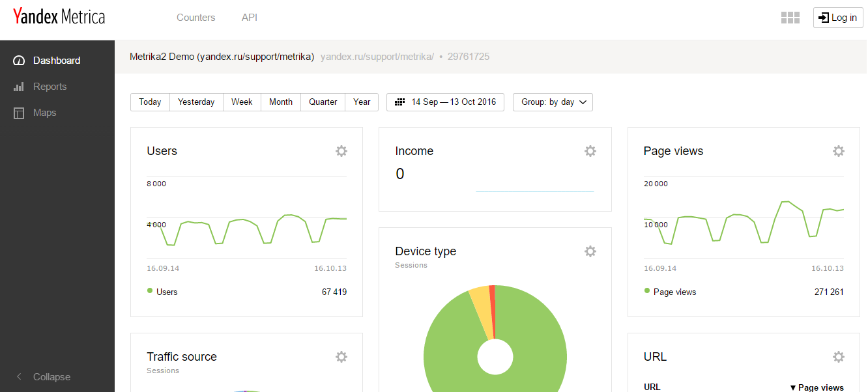Open the Counters top menu
Image resolution: width=868 pixels, height=392 pixels.
(x=195, y=18)
